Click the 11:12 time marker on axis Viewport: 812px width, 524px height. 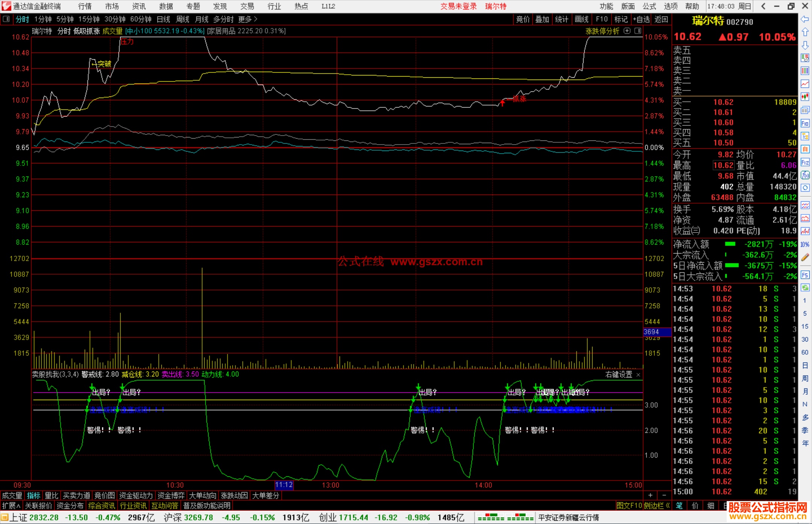284,485
